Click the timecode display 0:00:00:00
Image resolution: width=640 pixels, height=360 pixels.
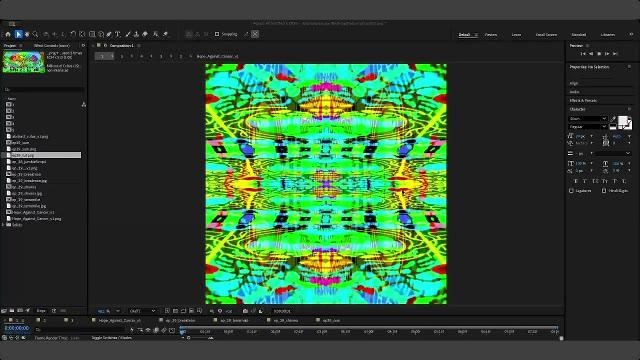[17, 328]
